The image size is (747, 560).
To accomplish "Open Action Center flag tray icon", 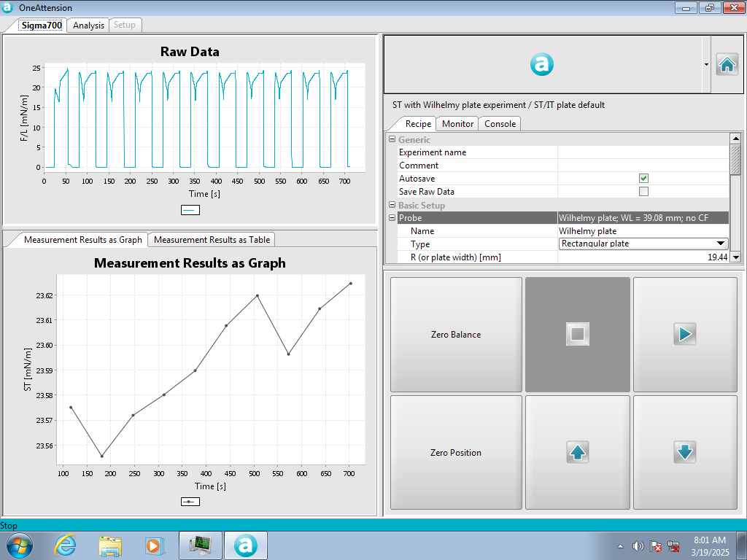I will click(656, 546).
